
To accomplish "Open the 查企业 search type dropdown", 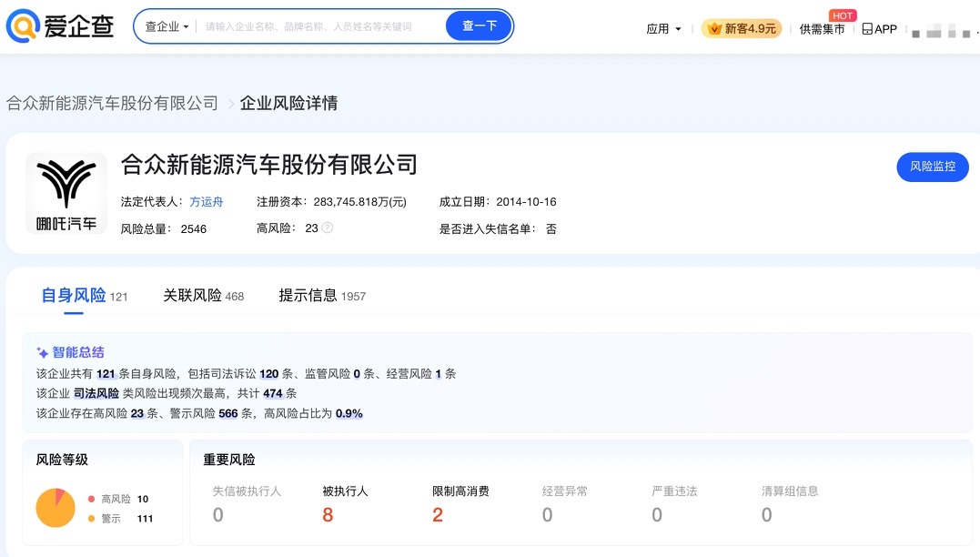I will (167, 26).
